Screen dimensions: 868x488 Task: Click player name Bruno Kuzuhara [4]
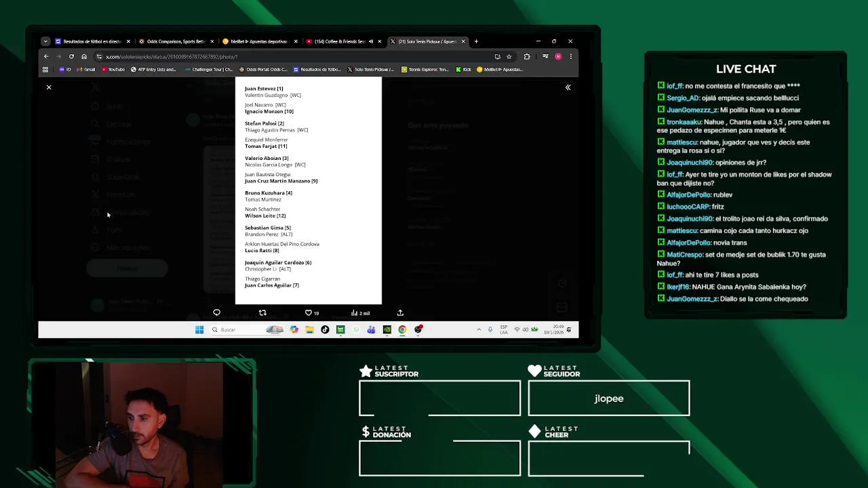[x=269, y=192]
